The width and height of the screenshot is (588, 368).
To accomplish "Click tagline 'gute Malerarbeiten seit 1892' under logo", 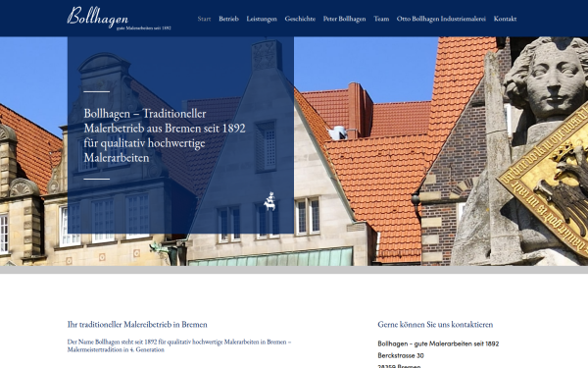I will click(x=144, y=28).
